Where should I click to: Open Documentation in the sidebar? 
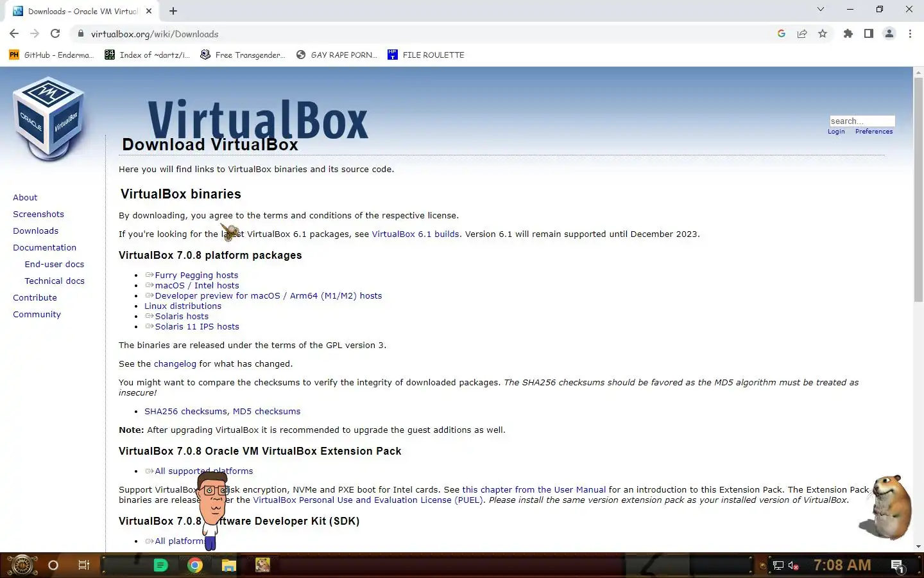pyautogui.click(x=44, y=247)
